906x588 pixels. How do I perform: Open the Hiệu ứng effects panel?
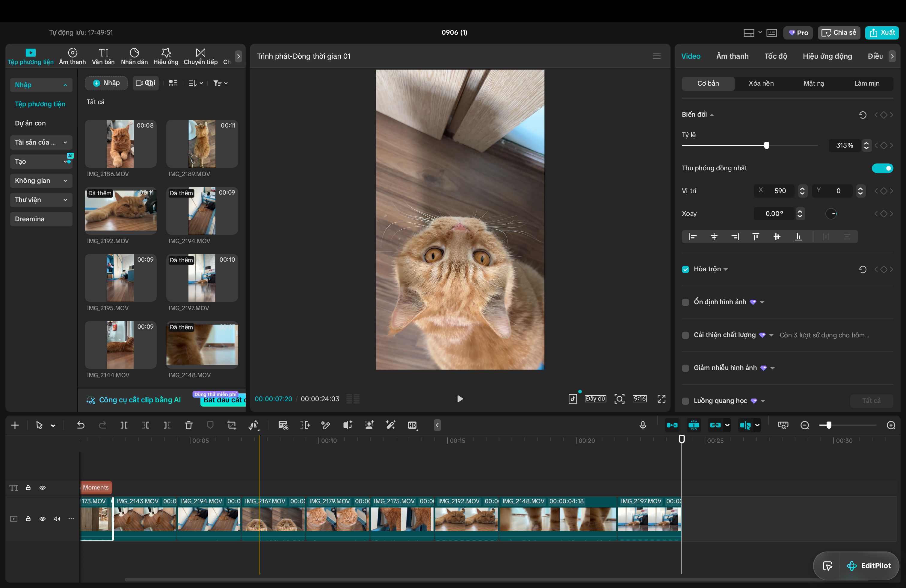point(166,56)
